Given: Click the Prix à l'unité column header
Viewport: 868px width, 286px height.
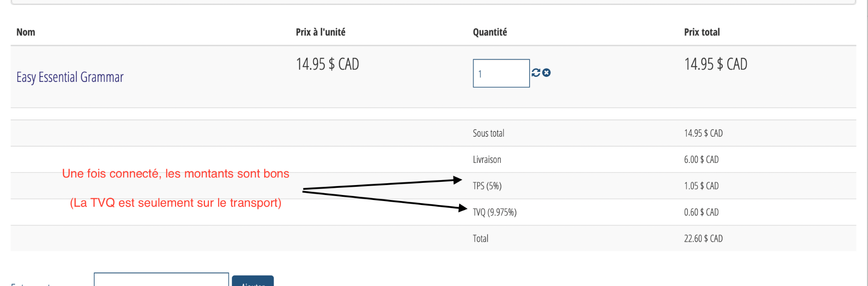Looking at the screenshot, I should (x=320, y=32).
